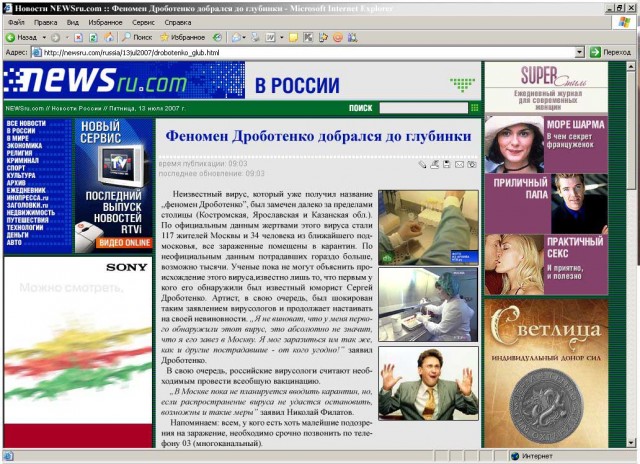Open the lab worker photo thumbnail

click(428, 304)
